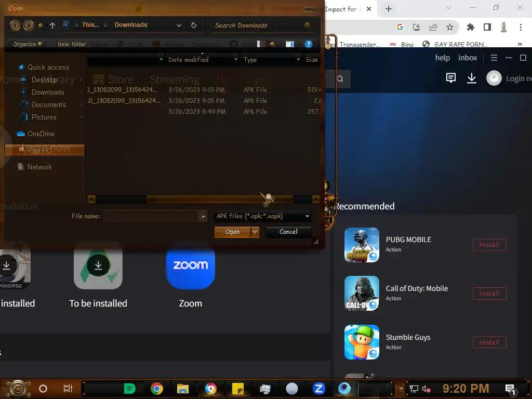Viewport: 532px width, 399px height.
Task: Go up one folder level
Action: pos(52,25)
